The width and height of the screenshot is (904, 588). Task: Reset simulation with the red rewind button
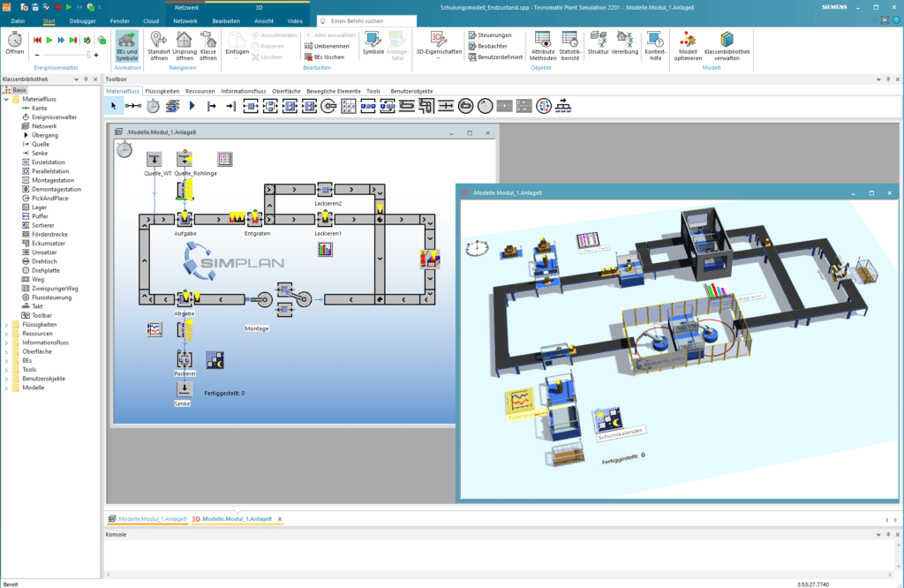pos(38,40)
